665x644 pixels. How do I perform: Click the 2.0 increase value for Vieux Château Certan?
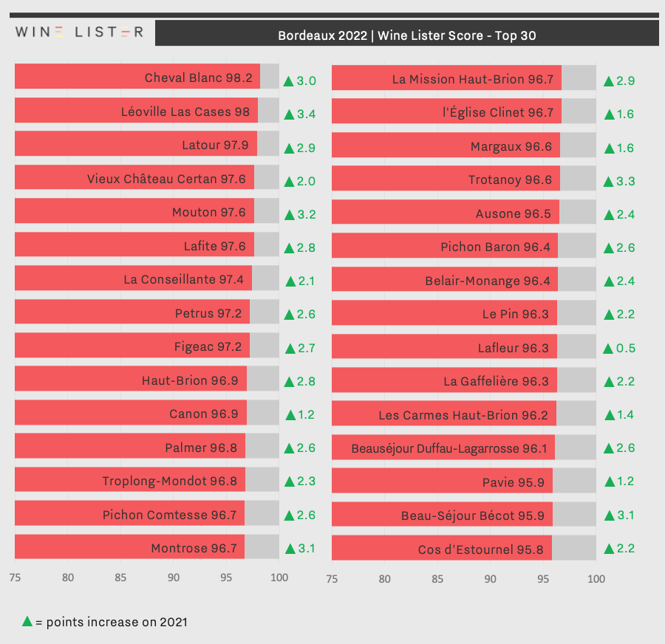coord(306,182)
